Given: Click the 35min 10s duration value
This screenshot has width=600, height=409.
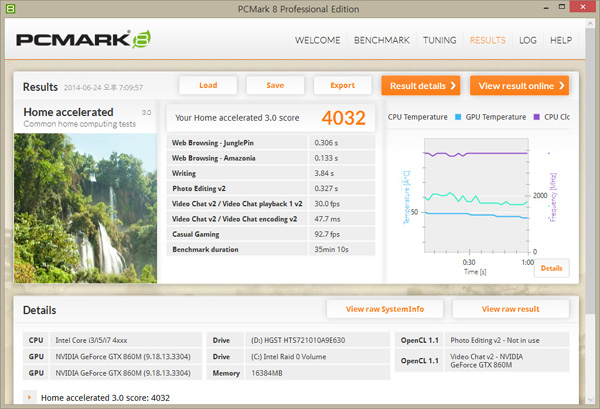Looking at the screenshot, I should (x=331, y=249).
